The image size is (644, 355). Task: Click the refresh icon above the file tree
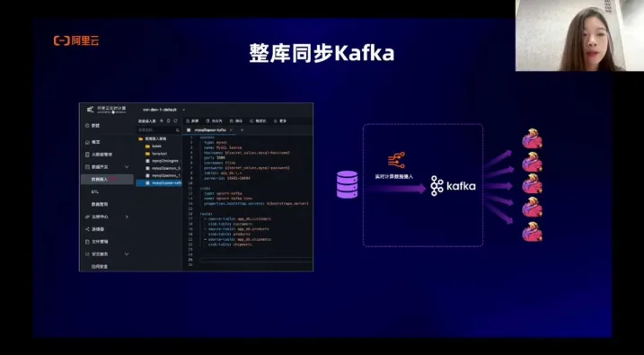(x=175, y=120)
